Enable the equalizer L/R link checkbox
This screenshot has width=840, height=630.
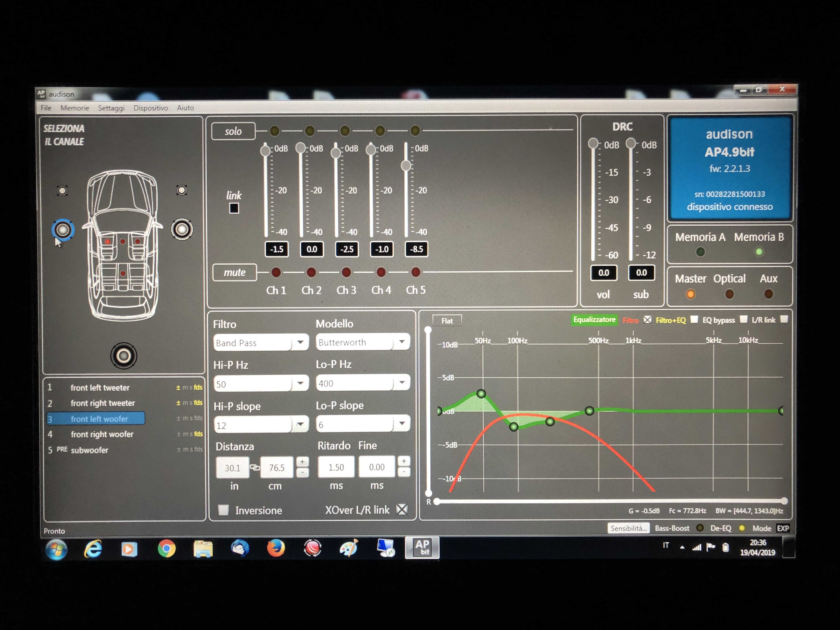pyautogui.click(x=784, y=319)
